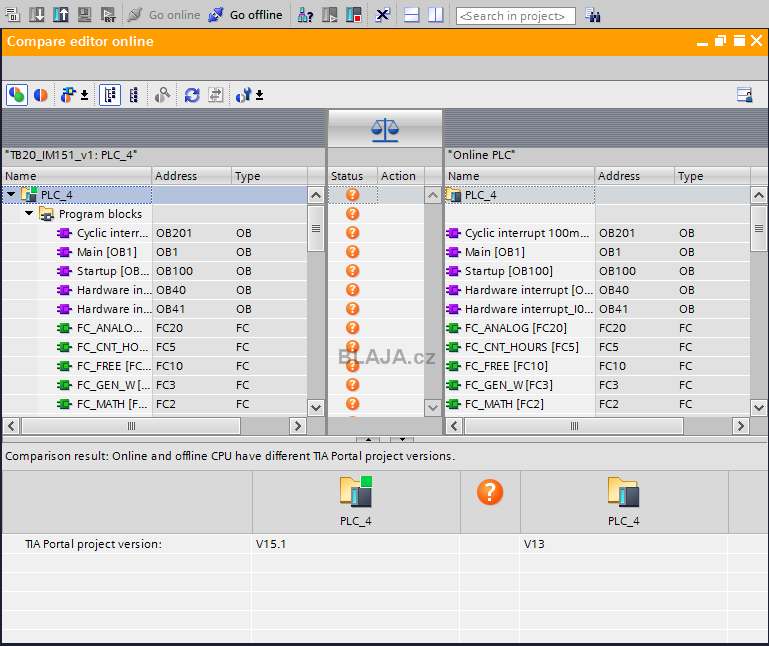
Task: Click V13 project version value
Action: pyautogui.click(x=534, y=544)
